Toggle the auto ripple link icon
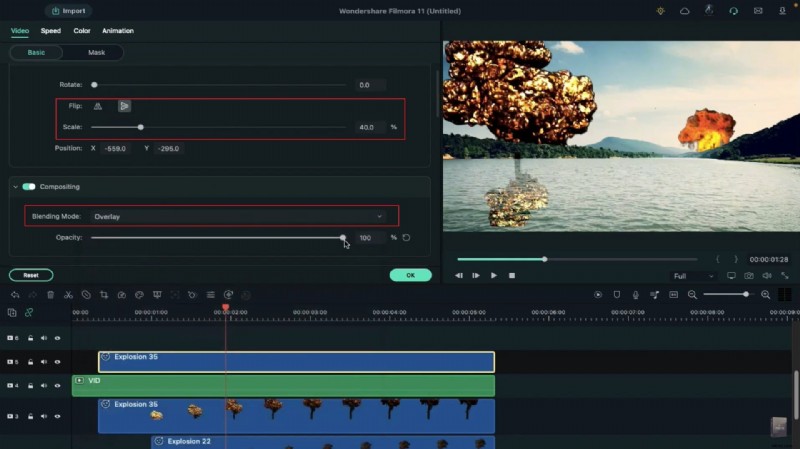This screenshot has width=800, height=449. point(29,313)
